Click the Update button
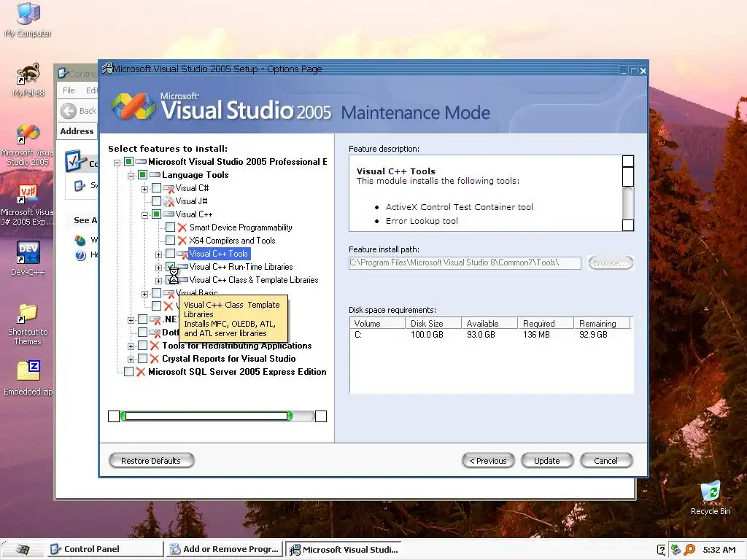 (547, 461)
